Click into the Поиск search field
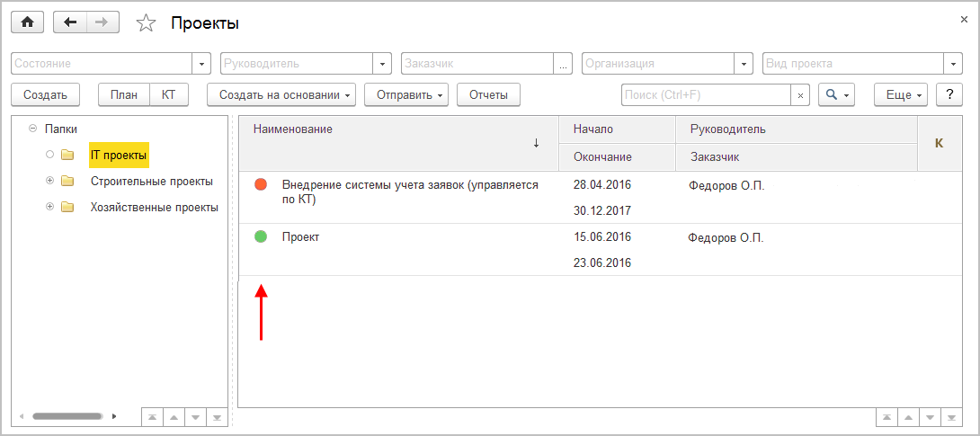Image resolution: width=980 pixels, height=436 pixels. pos(706,94)
